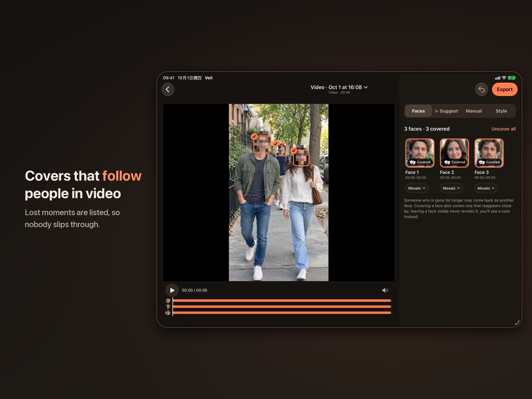The height and width of the screenshot is (399, 532).
Task: Click the battery status icon
Action: [x=512, y=77]
